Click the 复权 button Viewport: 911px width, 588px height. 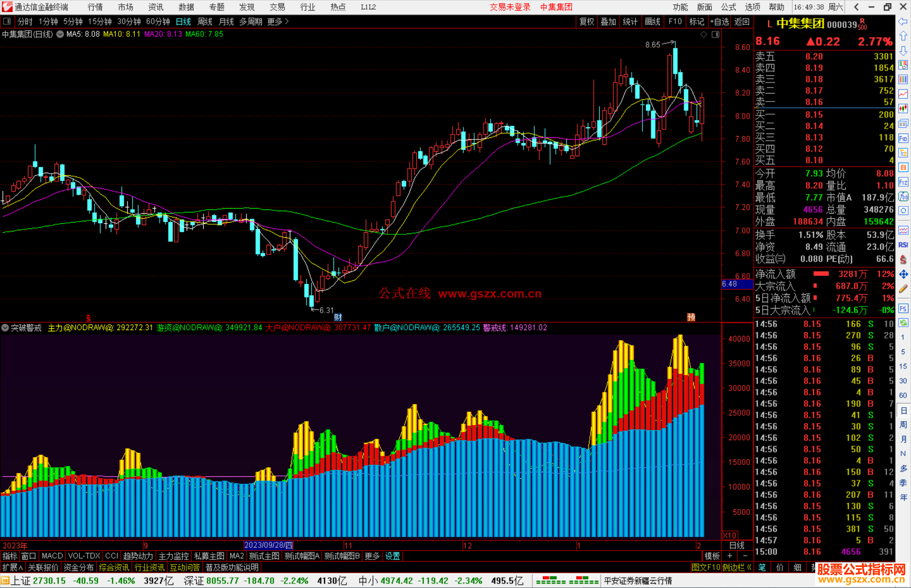(x=586, y=21)
